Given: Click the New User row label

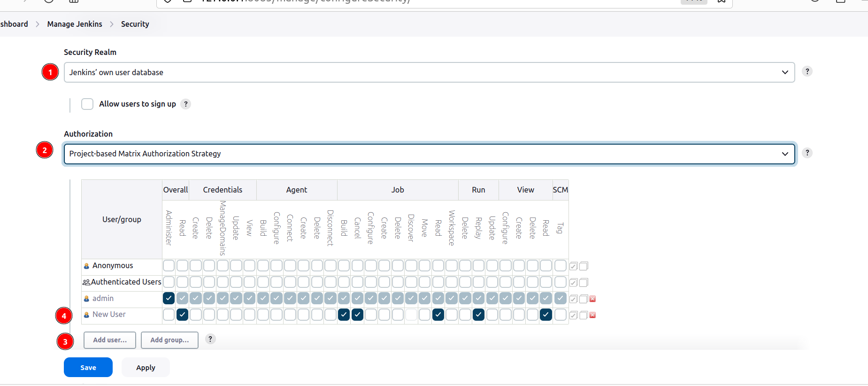Looking at the screenshot, I should point(109,315).
